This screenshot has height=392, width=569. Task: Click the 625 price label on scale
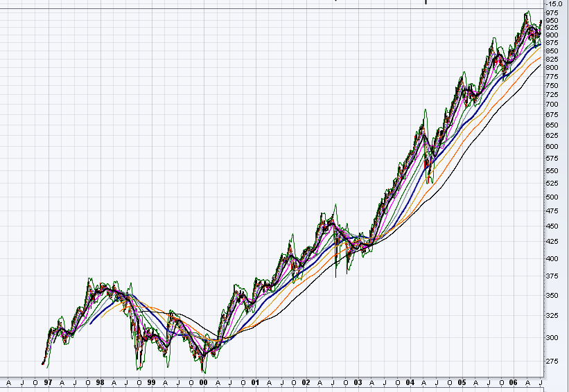(x=552, y=136)
